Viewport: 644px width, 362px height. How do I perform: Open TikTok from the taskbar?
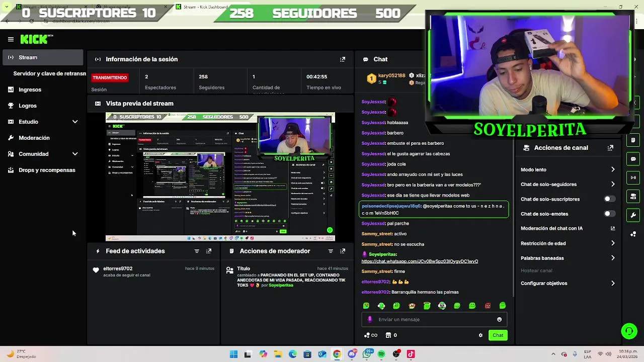(411, 354)
